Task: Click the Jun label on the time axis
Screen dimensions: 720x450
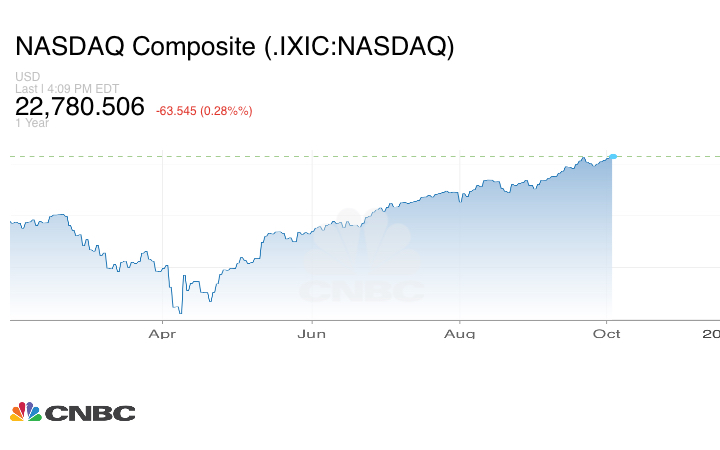Action: click(312, 334)
